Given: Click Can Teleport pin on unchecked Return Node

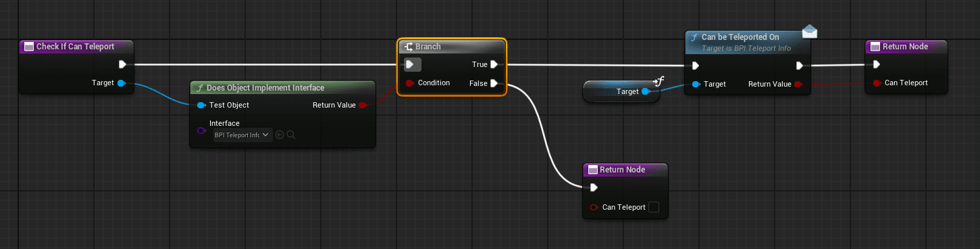Looking at the screenshot, I should pyautogui.click(x=594, y=207).
